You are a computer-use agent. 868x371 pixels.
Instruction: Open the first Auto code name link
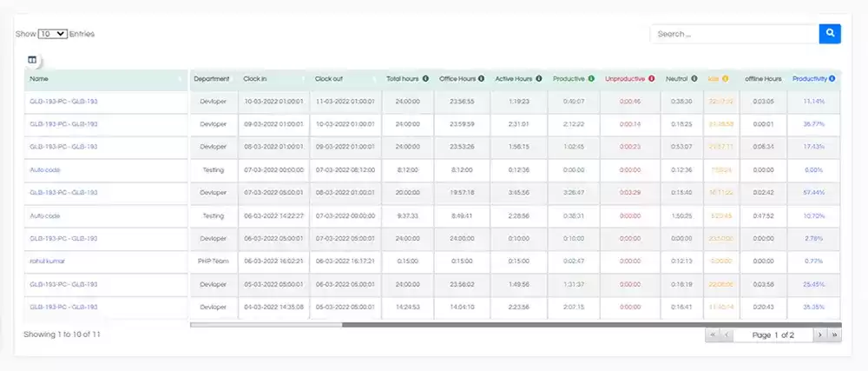(x=45, y=169)
